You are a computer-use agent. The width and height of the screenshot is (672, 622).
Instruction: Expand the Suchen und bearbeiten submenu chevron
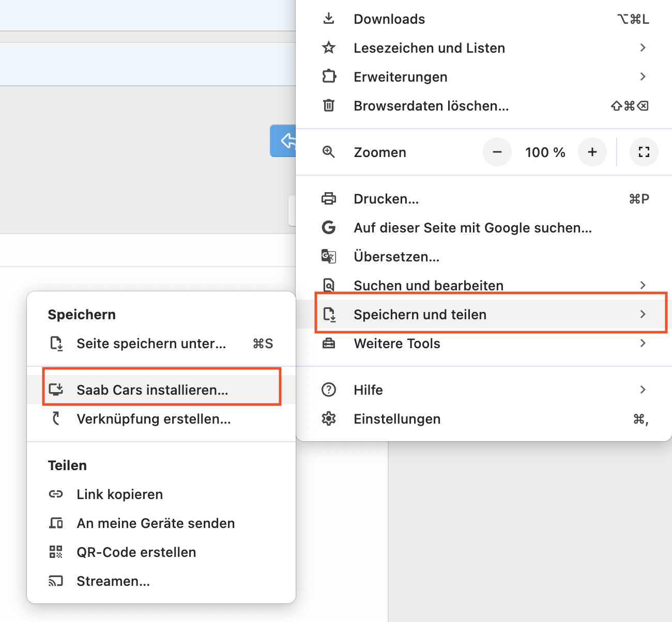(643, 285)
